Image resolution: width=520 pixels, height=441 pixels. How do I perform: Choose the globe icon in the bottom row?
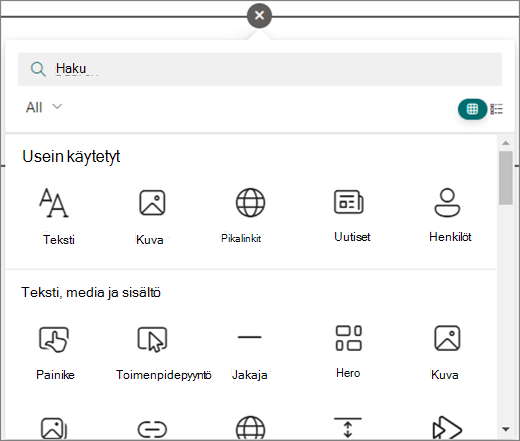tap(250, 428)
